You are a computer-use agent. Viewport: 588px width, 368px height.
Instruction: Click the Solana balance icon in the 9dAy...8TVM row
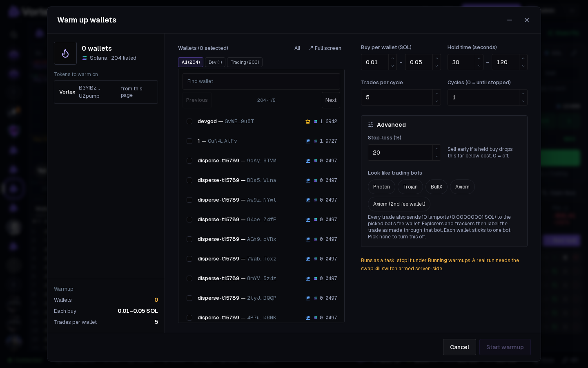point(316,161)
